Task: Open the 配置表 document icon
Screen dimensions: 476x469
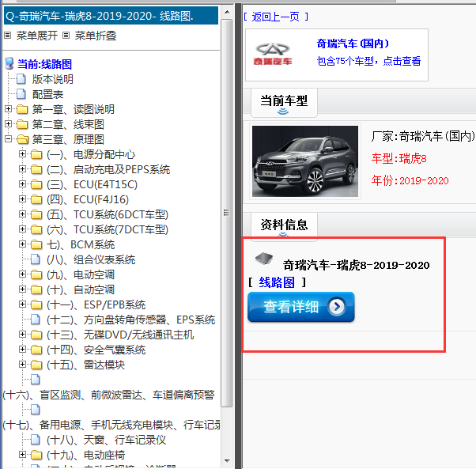Action: tap(21, 94)
